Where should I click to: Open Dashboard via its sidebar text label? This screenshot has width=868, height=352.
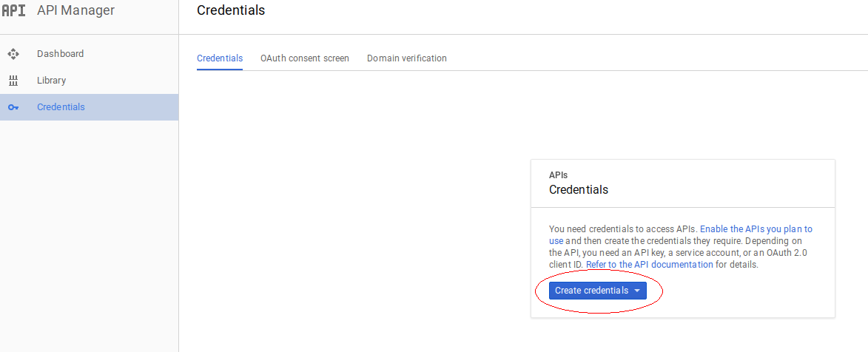coord(60,54)
